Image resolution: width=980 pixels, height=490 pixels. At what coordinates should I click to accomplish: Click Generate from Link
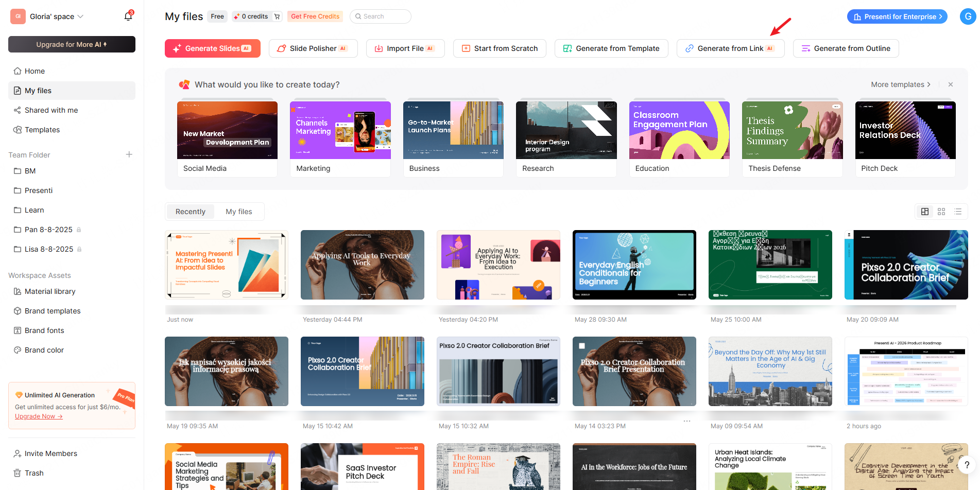click(730, 48)
